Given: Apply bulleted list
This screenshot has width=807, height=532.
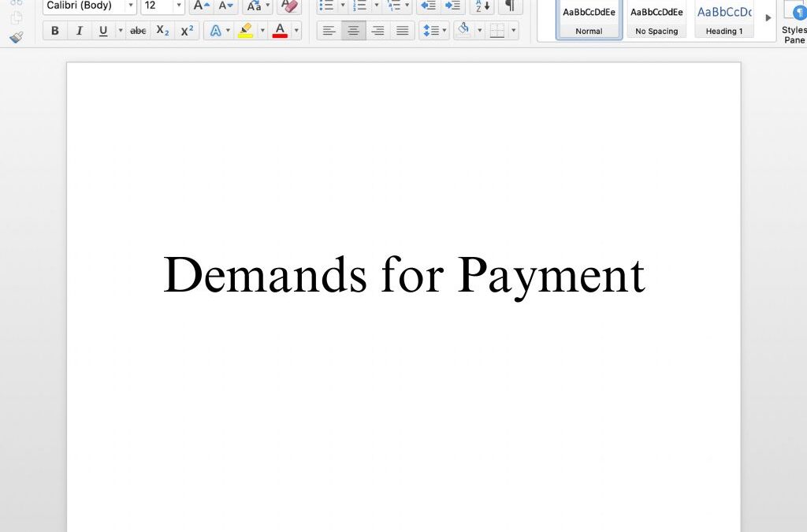Looking at the screenshot, I should point(326,6).
